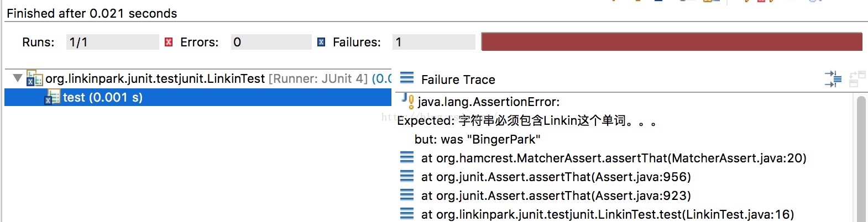This screenshot has width=868, height=222.
Task: Collapse the org.linkinpark.junit.testjunit.LinkinTest tree node
Action: 17,78
